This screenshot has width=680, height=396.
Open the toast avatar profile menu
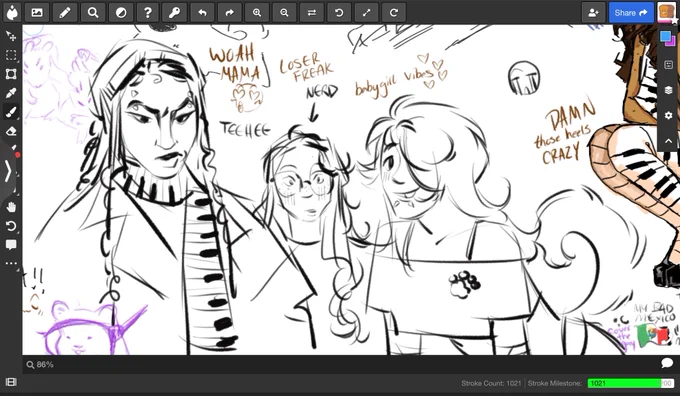666,12
